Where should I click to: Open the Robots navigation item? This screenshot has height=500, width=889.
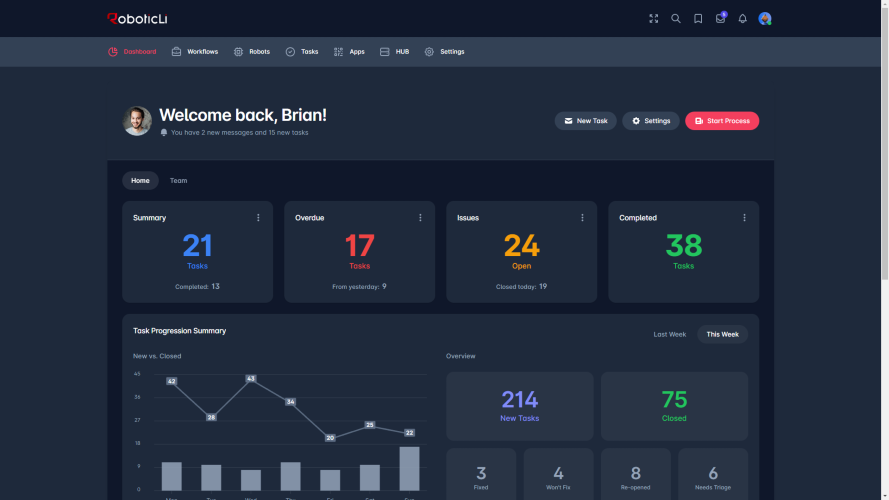251,52
